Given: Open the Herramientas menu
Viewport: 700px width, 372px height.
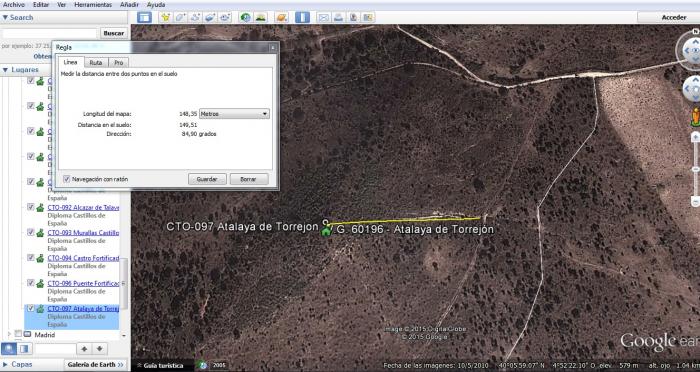Looking at the screenshot, I should [93, 4].
